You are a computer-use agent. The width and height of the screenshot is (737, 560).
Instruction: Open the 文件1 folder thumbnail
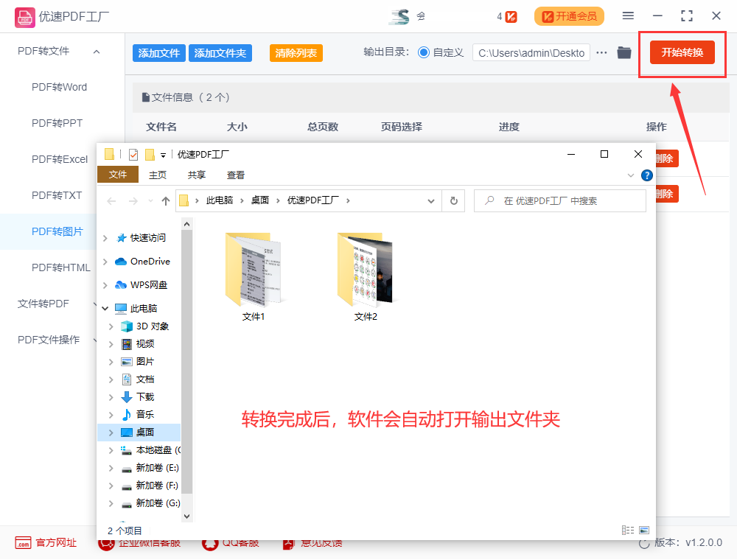(x=254, y=270)
